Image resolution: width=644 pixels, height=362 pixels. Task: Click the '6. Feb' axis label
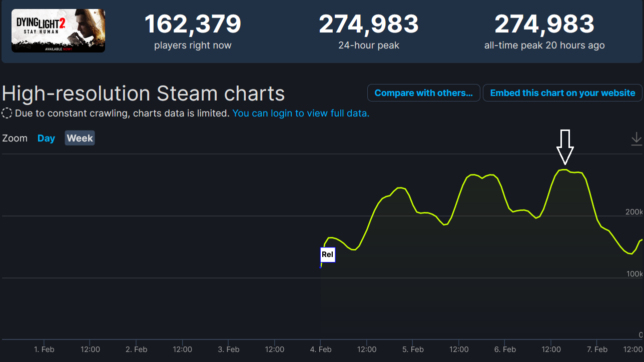(505, 349)
